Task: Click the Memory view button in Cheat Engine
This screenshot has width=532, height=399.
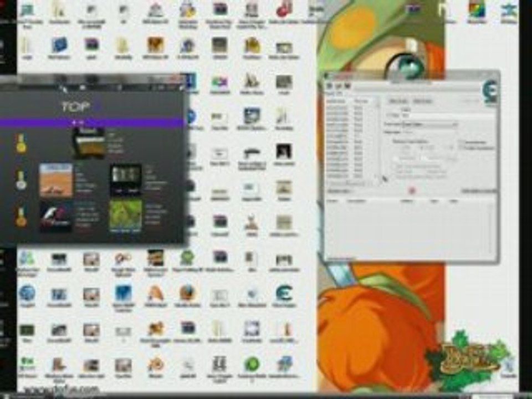Action: pyautogui.click(x=340, y=191)
